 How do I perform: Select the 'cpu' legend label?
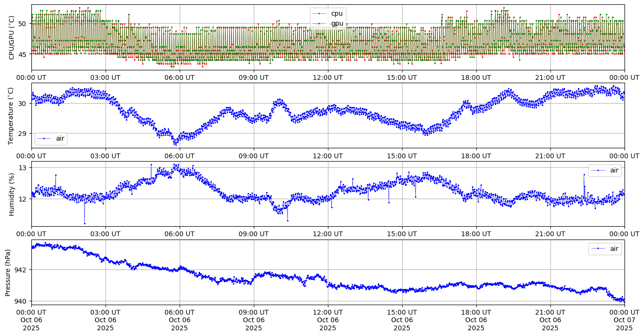click(x=337, y=13)
